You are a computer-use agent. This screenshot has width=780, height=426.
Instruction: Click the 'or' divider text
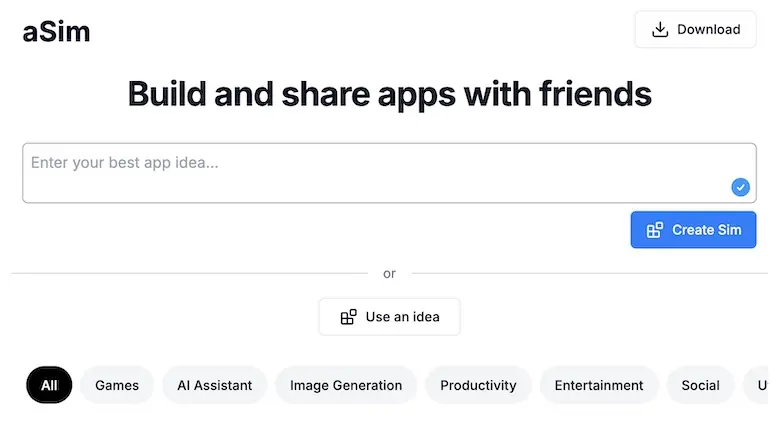point(390,274)
